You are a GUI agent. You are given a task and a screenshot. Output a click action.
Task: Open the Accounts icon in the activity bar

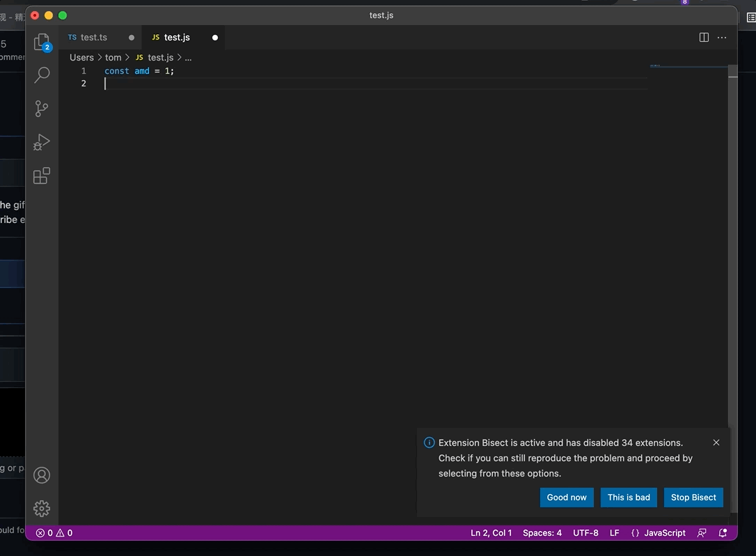[x=42, y=474]
